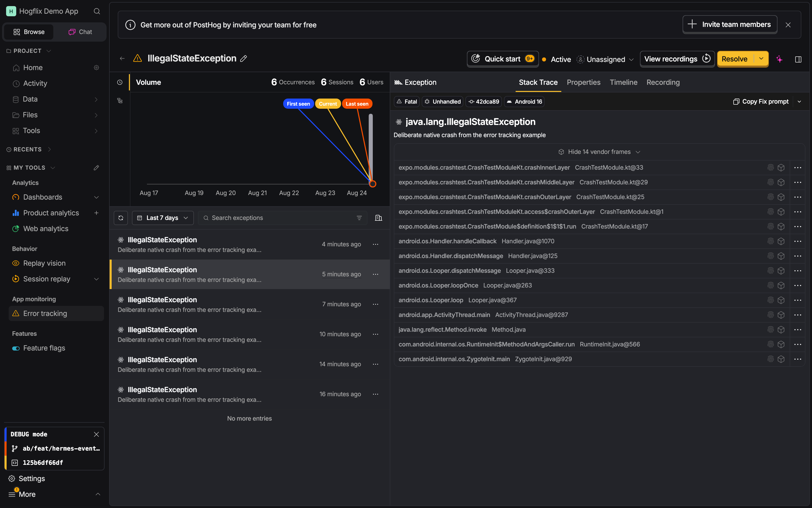Expand the RECENTS section

click(49, 150)
